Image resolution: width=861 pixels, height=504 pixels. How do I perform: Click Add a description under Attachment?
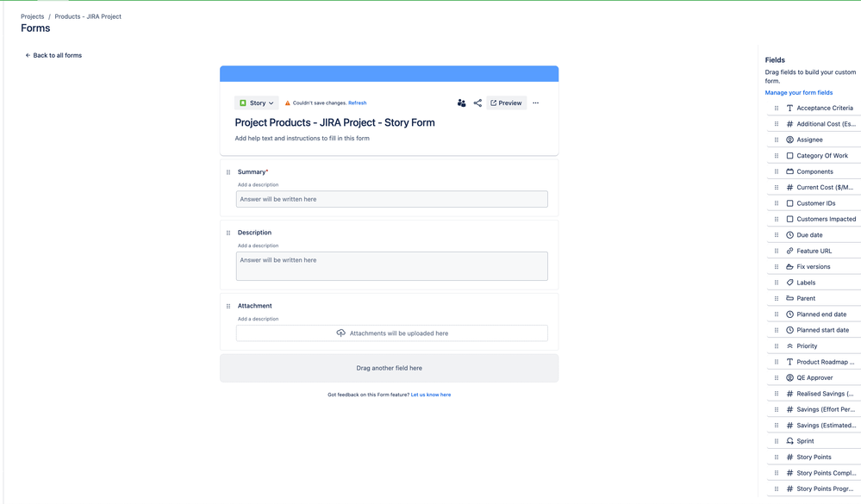(x=258, y=319)
